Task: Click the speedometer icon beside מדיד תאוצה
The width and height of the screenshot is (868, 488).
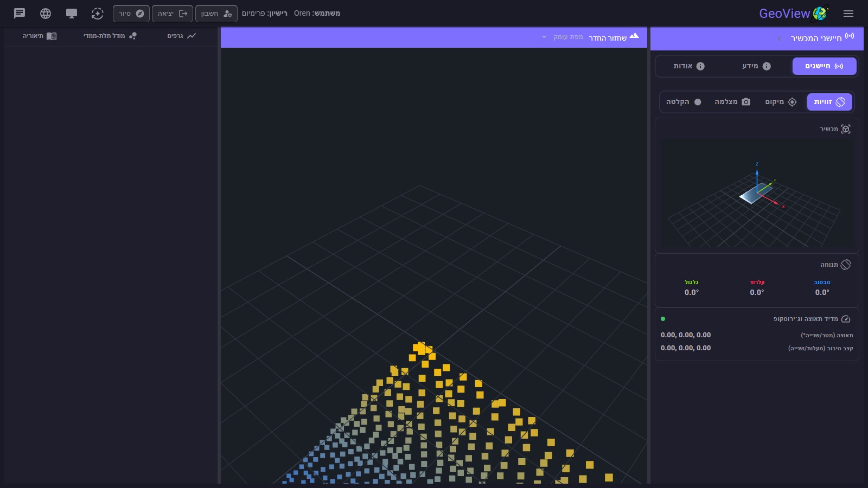Action: (846, 319)
